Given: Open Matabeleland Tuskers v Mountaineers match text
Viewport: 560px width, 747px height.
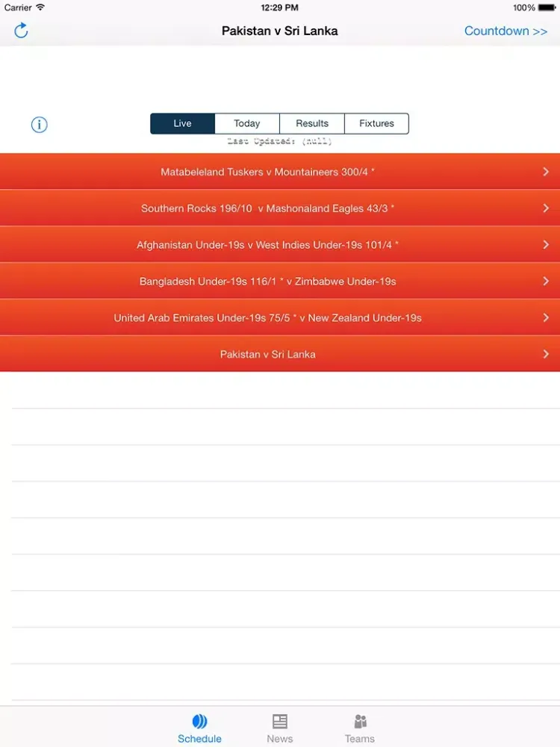Looking at the screenshot, I should [267, 172].
